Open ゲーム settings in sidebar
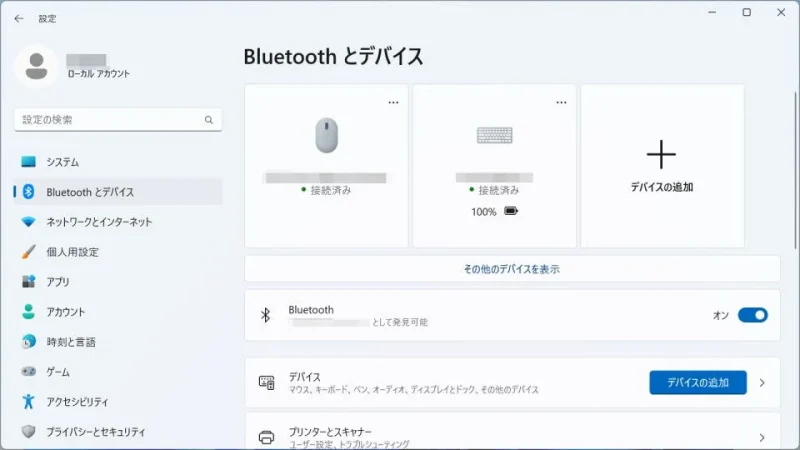800x450 pixels. point(118,372)
